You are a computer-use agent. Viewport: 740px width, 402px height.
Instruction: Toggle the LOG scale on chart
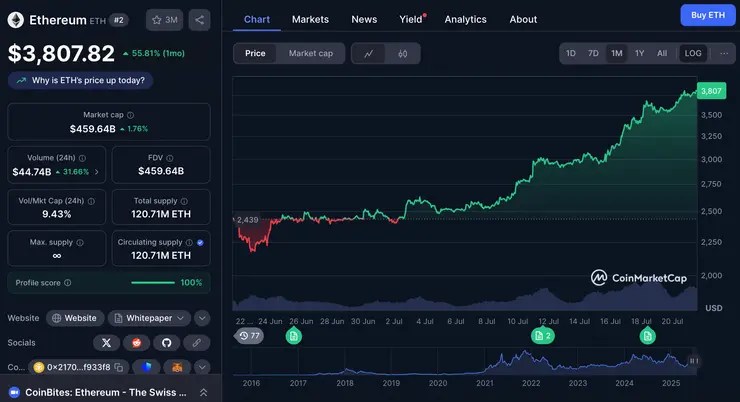tap(693, 53)
